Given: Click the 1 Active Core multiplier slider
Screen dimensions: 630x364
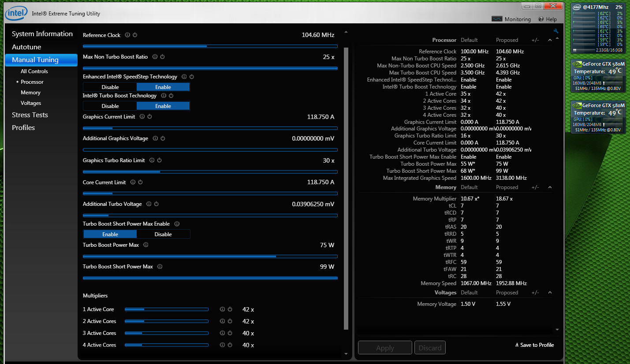Looking at the screenshot, I should pyautogui.click(x=167, y=309).
